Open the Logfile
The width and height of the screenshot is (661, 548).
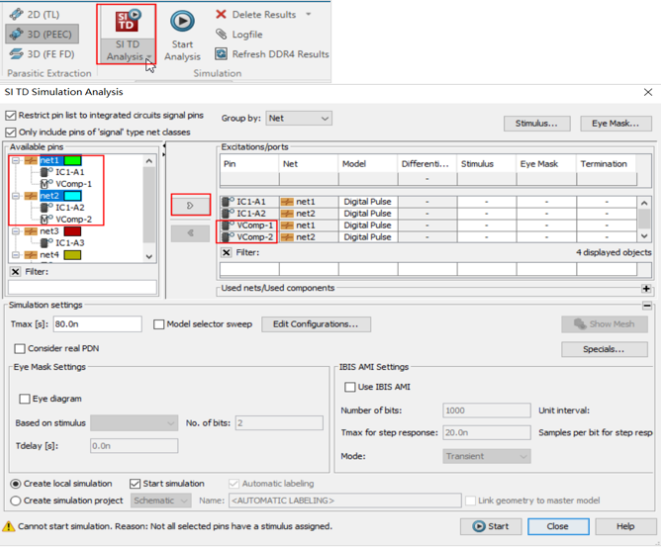pos(239,34)
